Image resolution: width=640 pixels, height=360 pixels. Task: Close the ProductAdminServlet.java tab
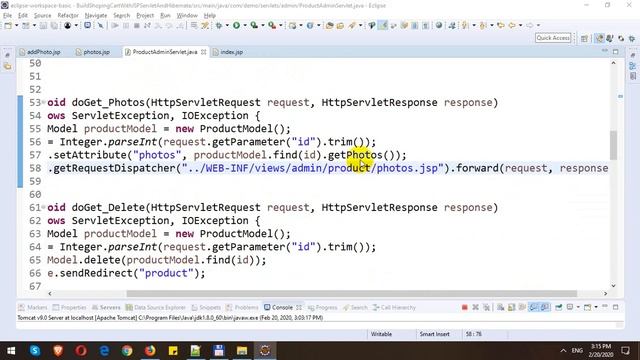(203, 52)
